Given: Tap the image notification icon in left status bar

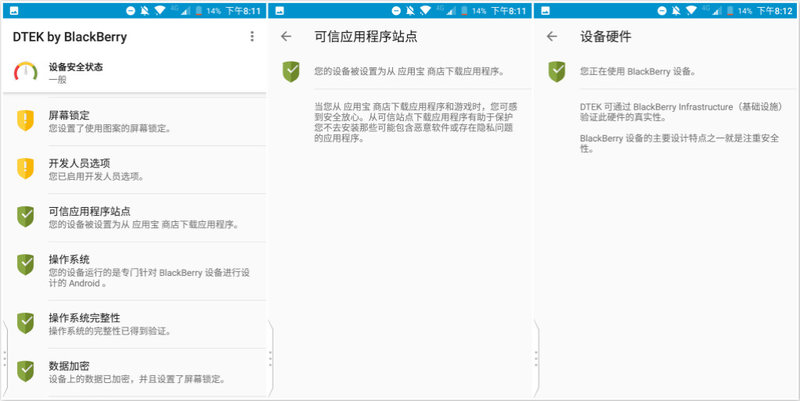Looking at the screenshot, I should [x=14, y=11].
